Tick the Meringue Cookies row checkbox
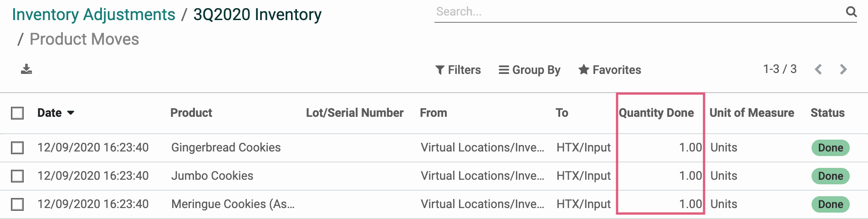The height and width of the screenshot is (219, 868). coord(17,204)
